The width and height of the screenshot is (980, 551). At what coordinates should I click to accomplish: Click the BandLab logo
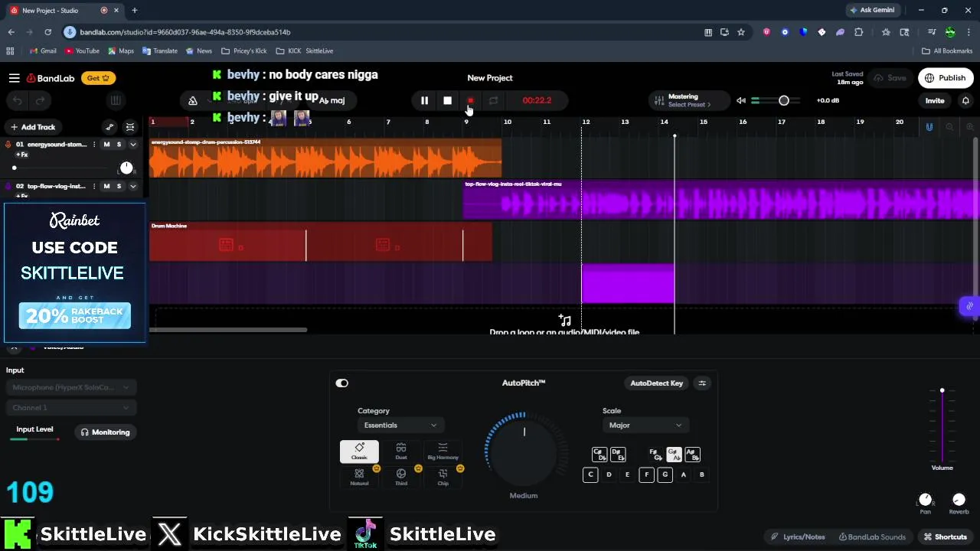point(51,78)
